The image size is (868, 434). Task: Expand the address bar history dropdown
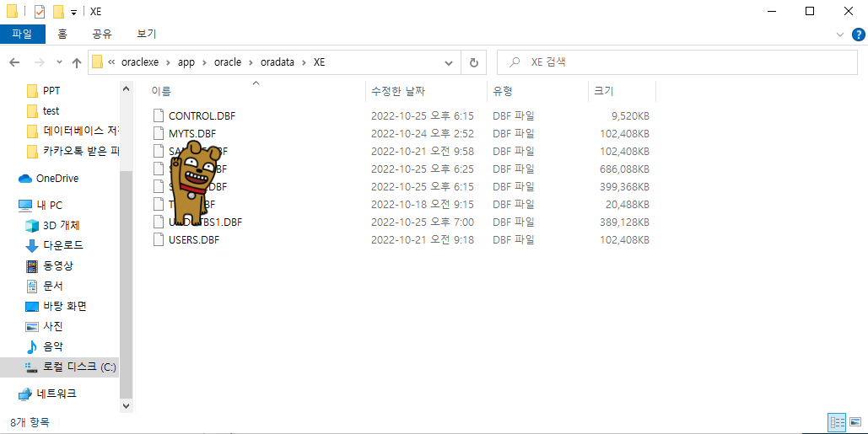click(x=449, y=62)
